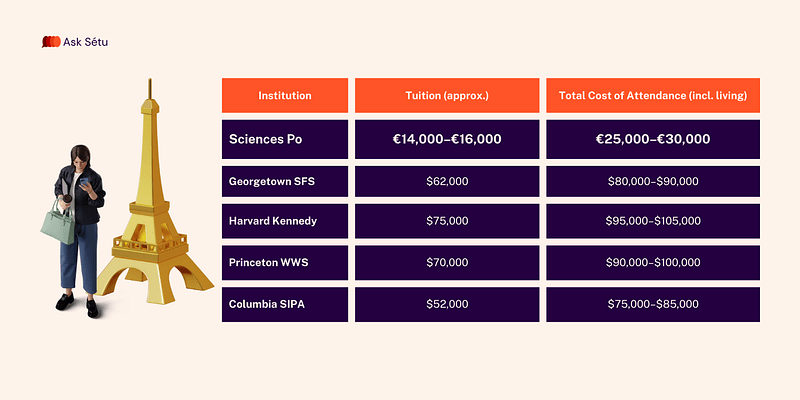800x400 pixels.
Task: Click the $62,000 tuition cell
Action: pos(447,182)
